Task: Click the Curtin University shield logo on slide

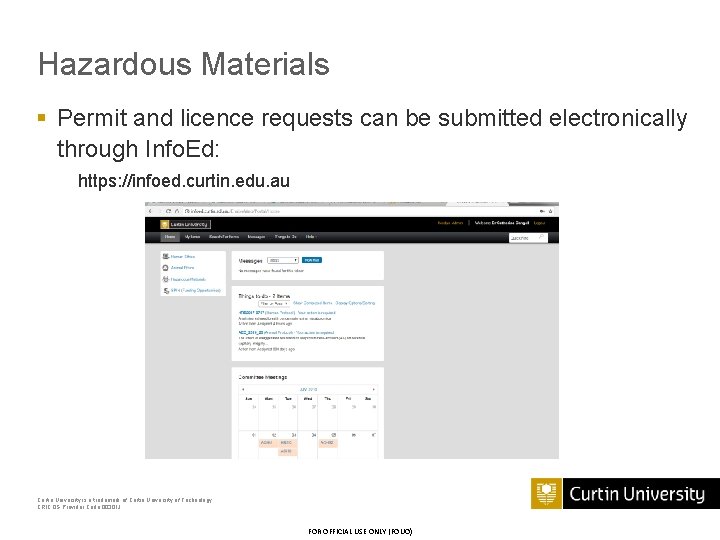Action: 546,494
